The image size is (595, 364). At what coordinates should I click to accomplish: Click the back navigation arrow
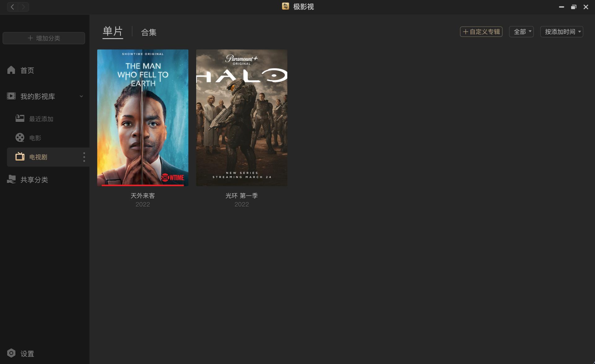pos(12,7)
